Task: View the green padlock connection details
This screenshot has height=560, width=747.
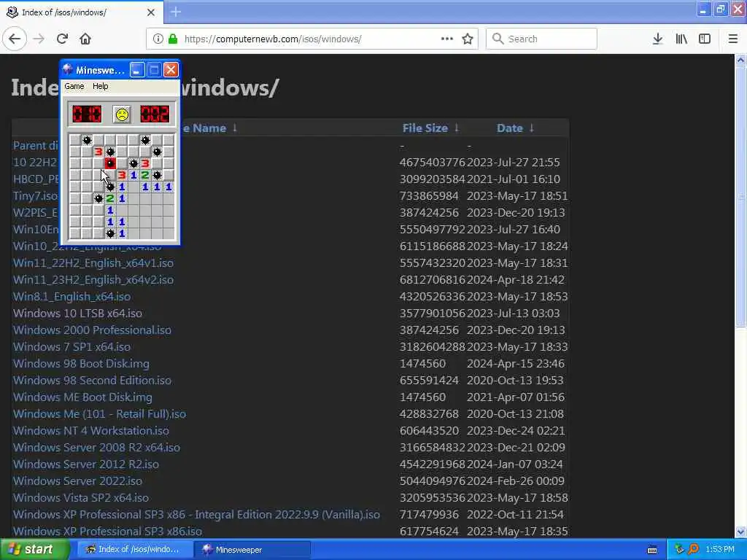Action: click(x=174, y=39)
